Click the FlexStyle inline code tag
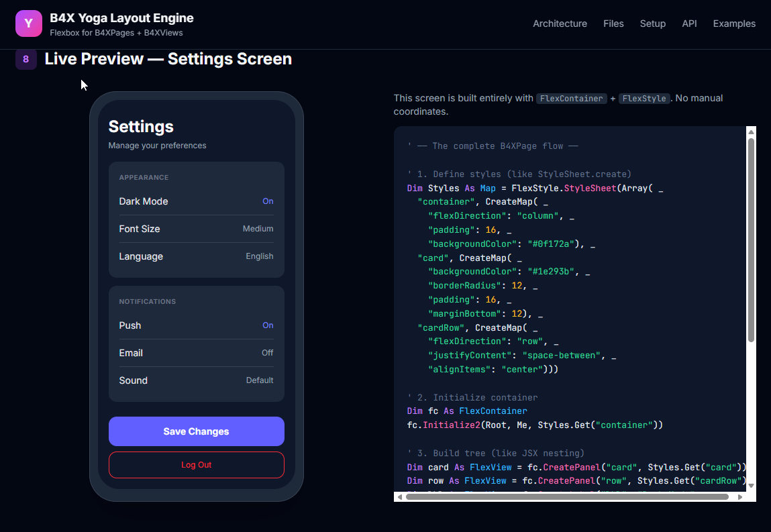 (x=644, y=99)
